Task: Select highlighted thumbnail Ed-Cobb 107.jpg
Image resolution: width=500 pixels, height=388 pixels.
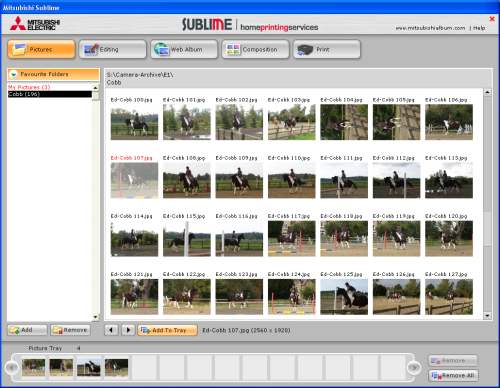Action: (x=134, y=180)
